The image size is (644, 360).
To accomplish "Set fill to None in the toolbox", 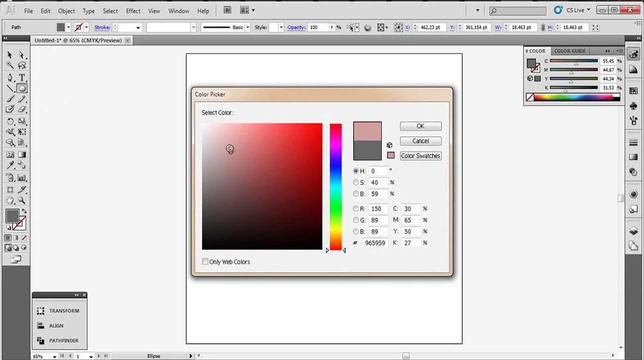I will pyautogui.click(x=24, y=238).
